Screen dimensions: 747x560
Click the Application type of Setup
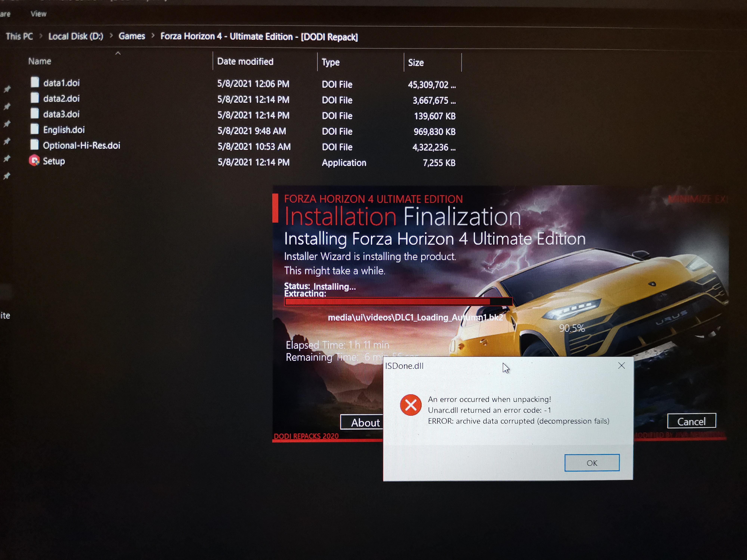click(x=344, y=163)
